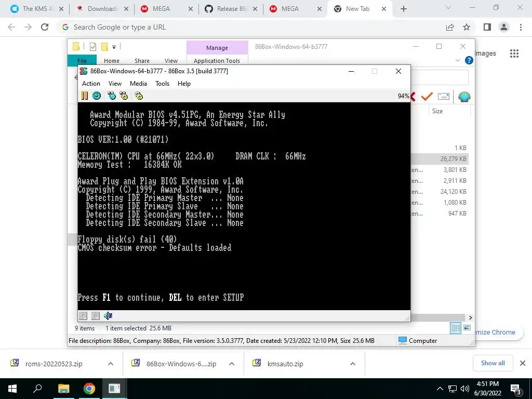Open Chrome's three-dot menu
This screenshot has height=399, width=532.
[521, 27]
